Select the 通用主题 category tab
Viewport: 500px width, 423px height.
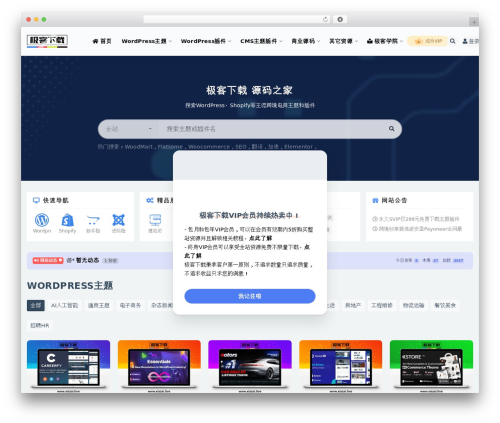click(99, 305)
